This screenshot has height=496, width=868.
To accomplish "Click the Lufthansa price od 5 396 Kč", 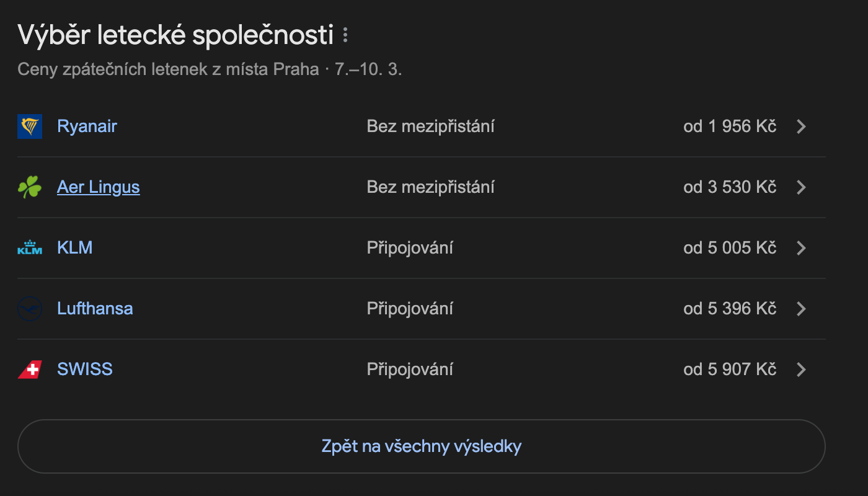I will pos(730,309).
